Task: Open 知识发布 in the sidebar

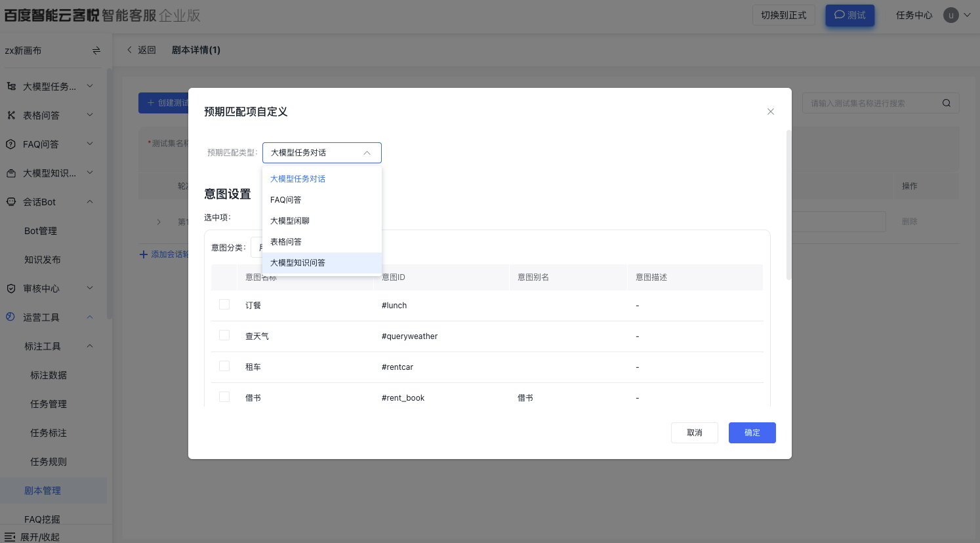Action: [43, 260]
